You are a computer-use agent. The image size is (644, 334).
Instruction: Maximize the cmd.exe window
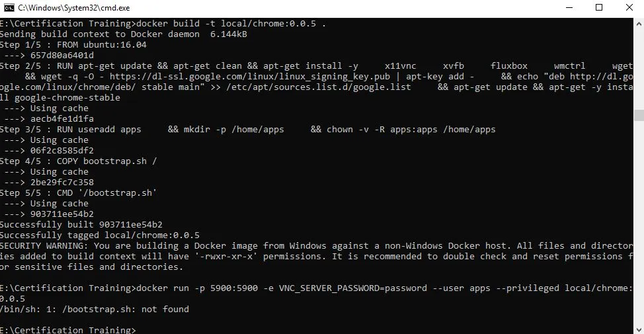click(x=599, y=7)
